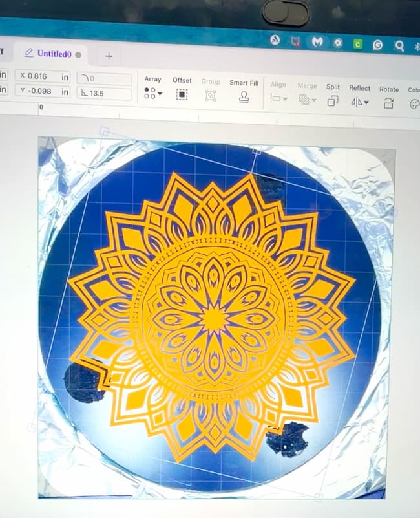Screen dimensions: 420x518
Task: Click the rotation angle field 13.5
Action: coord(104,94)
